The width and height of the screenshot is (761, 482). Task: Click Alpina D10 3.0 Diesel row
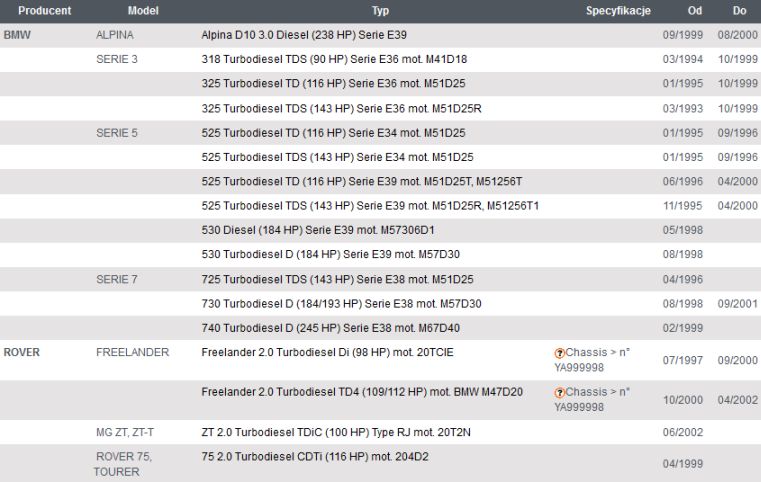[380, 35]
